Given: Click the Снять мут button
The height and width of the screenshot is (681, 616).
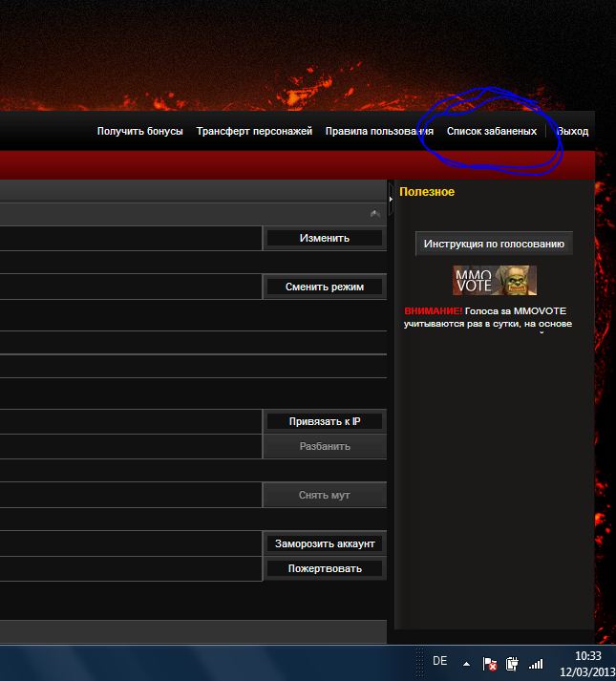Looking at the screenshot, I should (325, 495).
